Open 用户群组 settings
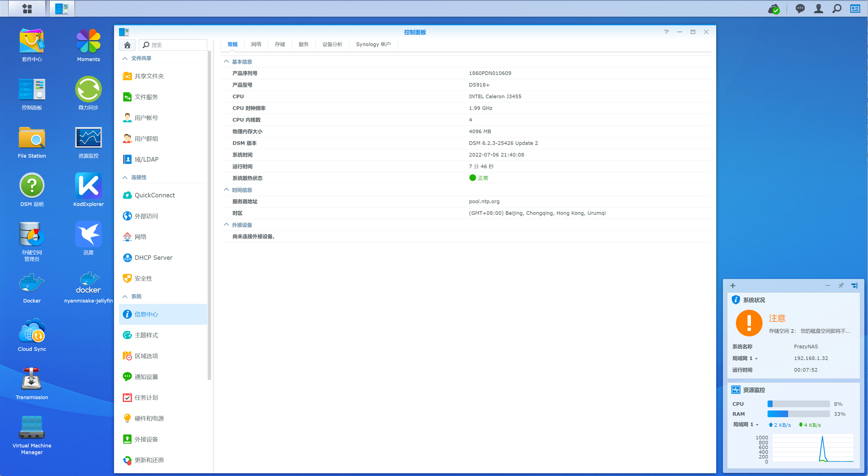 163,138
